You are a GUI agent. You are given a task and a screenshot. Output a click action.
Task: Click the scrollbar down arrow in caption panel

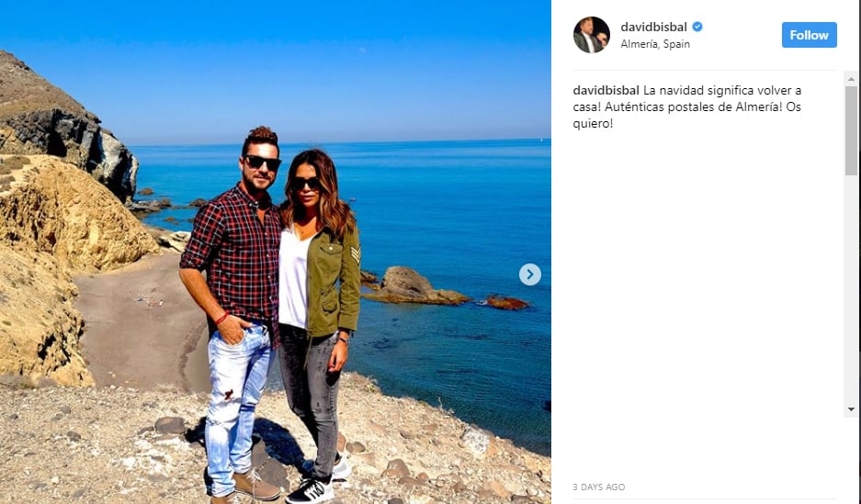pos(851,409)
